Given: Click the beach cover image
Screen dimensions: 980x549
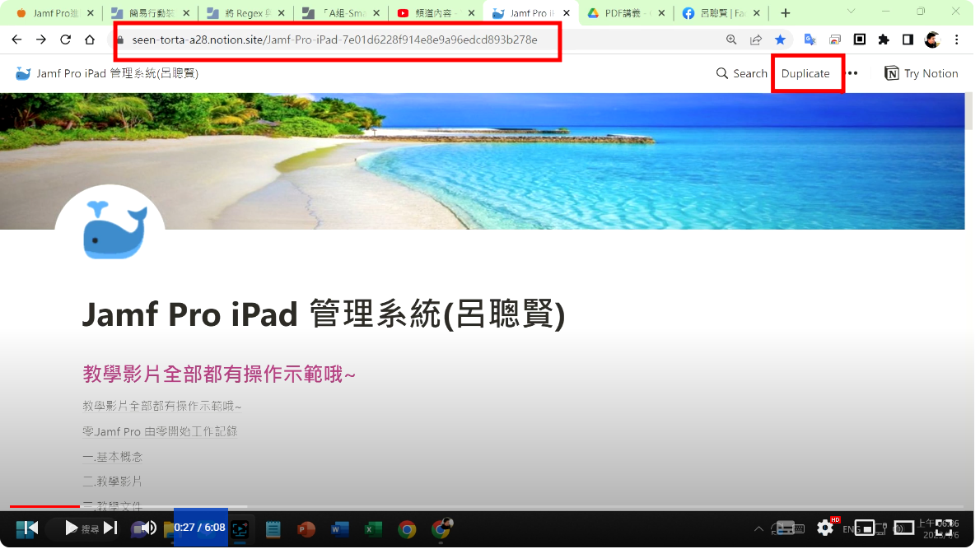Looking at the screenshot, I should point(483,161).
